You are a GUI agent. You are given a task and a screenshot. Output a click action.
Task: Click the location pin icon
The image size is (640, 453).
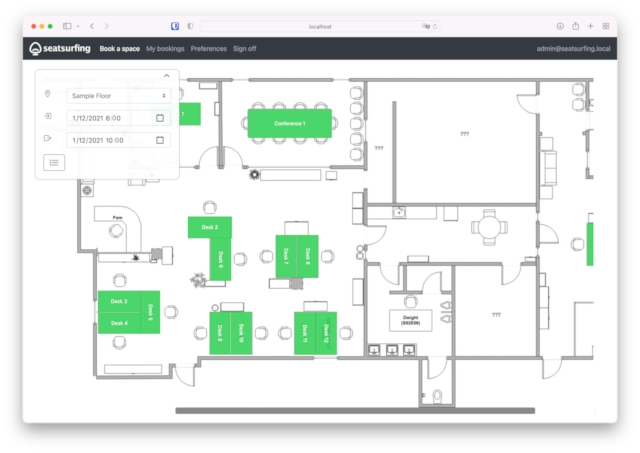tap(47, 94)
